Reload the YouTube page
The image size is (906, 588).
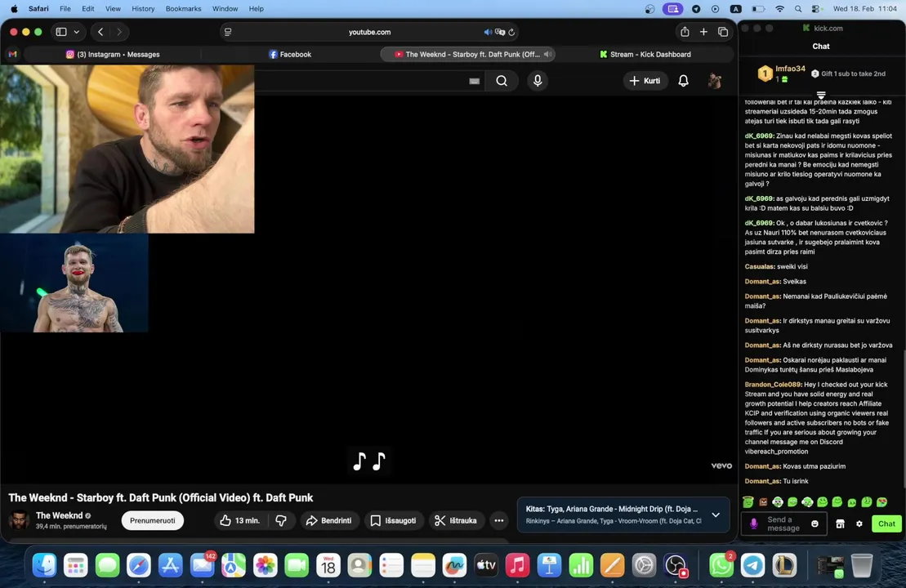coord(511,32)
